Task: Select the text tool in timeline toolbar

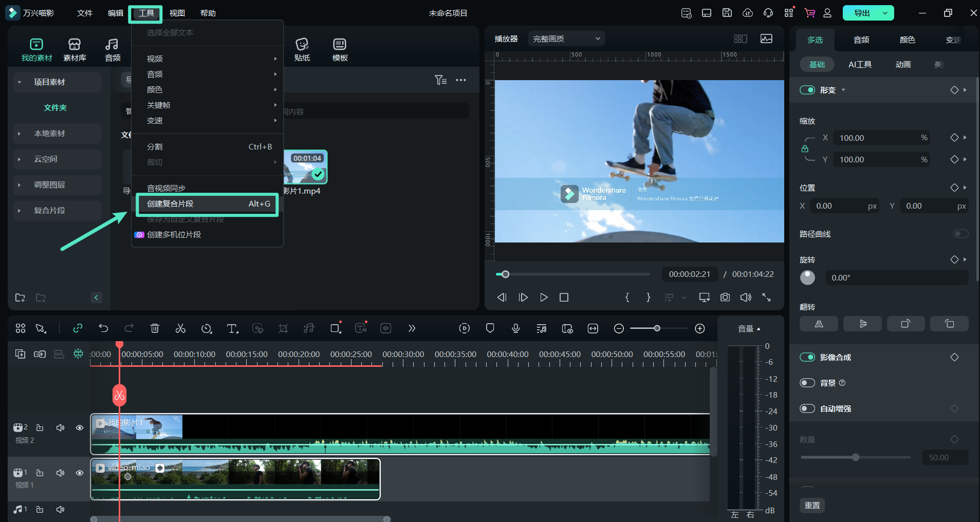Action: [x=232, y=328]
